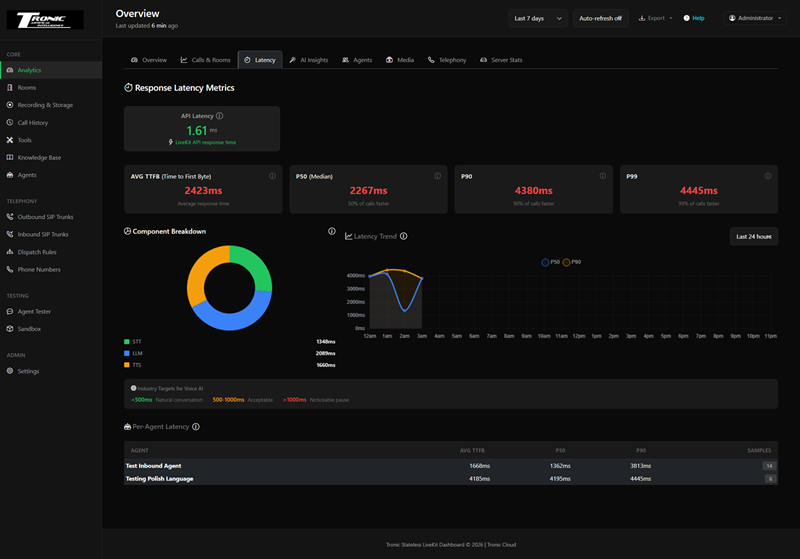The width and height of the screenshot is (800, 559).
Task: Switch to the Telephony tab
Action: pyautogui.click(x=447, y=60)
